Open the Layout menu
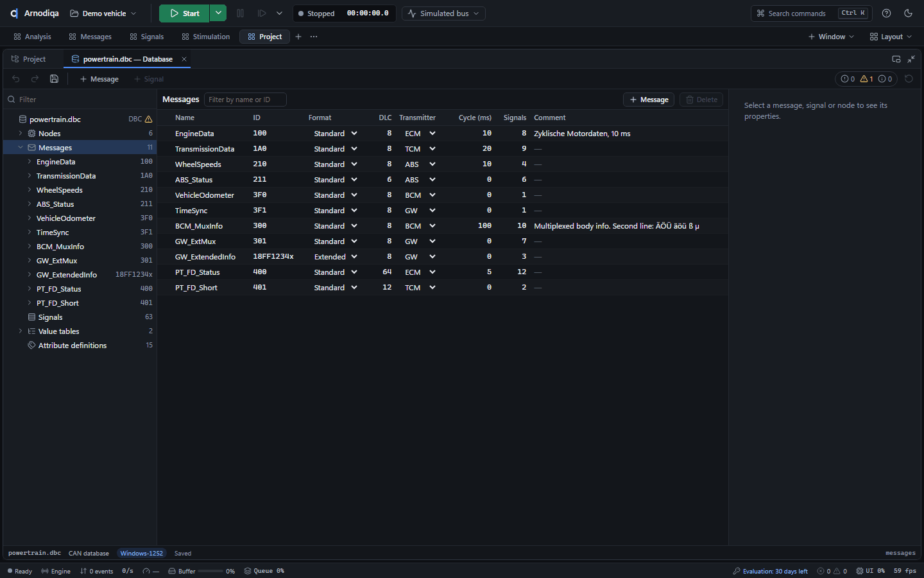 click(x=891, y=37)
